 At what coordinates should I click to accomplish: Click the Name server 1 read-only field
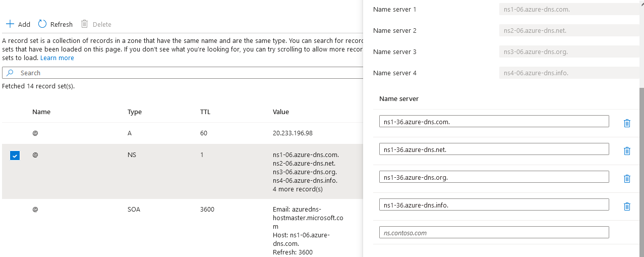pyautogui.click(x=569, y=9)
